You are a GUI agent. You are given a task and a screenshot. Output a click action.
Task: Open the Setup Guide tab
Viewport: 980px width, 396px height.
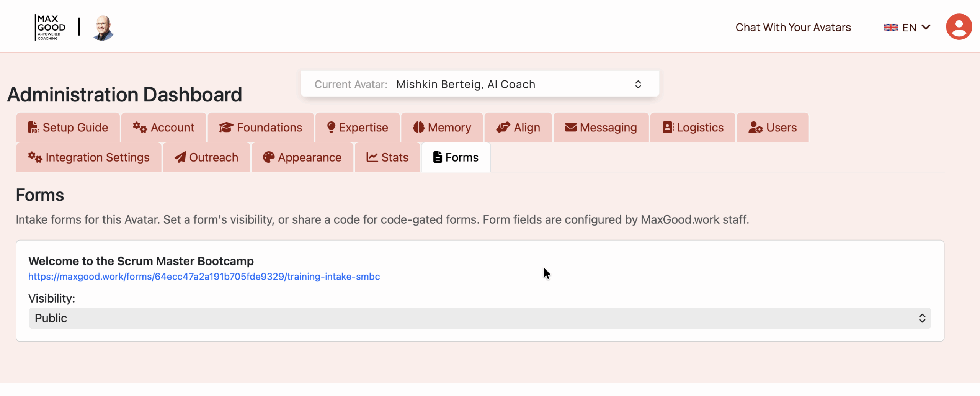point(68,127)
